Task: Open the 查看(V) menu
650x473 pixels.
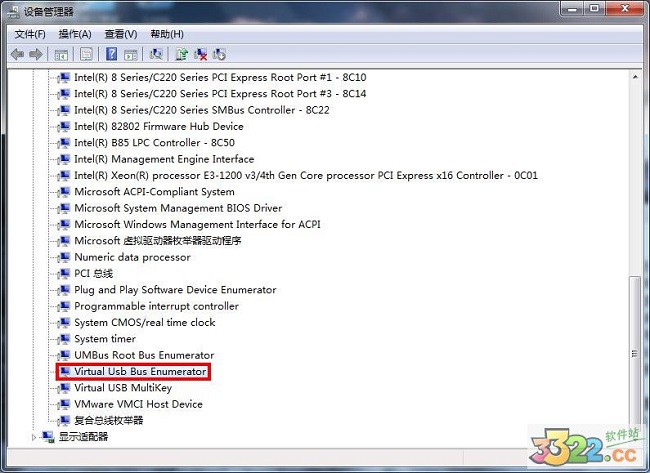Action: (121, 34)
